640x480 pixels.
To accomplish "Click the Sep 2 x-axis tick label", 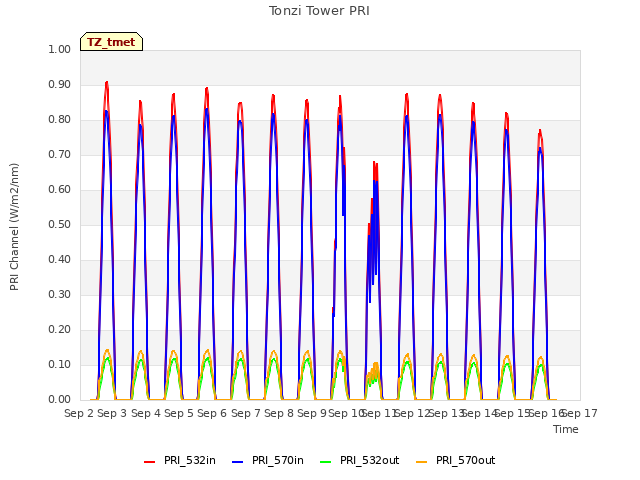I will (79, 413).
